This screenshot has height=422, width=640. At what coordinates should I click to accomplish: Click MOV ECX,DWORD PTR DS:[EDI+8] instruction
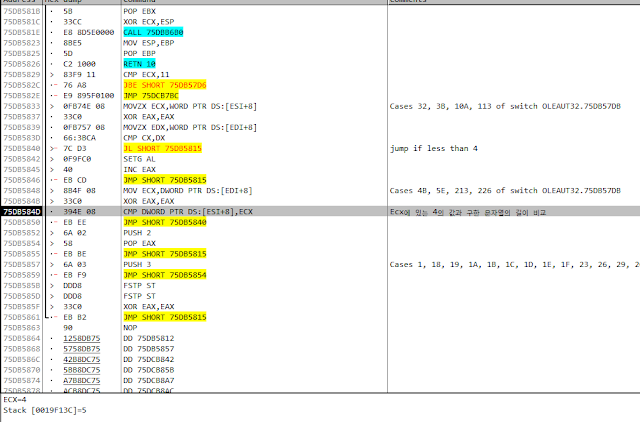click(188, 191)
